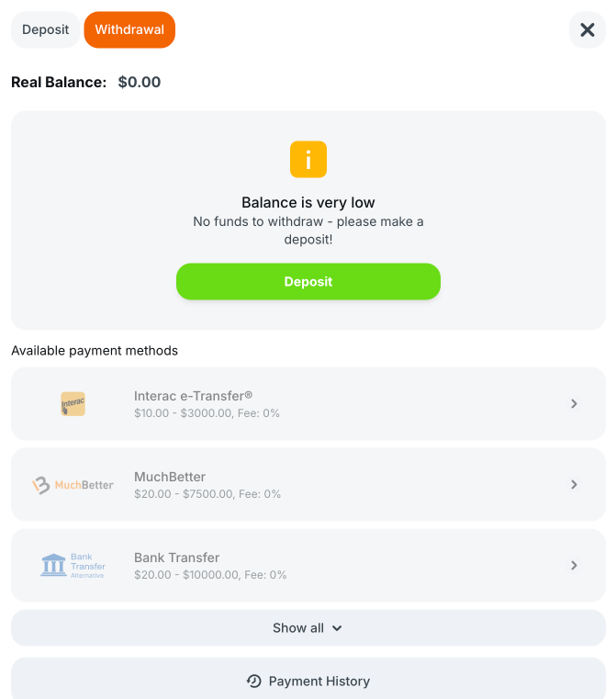Open Payment History
This screenshot has width=616, height=699.
(319, 681)
